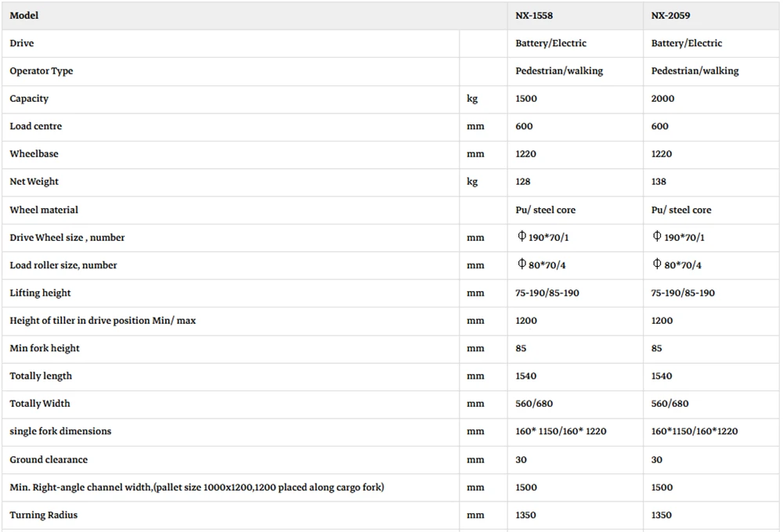Click the Wheel material row label

44,210
